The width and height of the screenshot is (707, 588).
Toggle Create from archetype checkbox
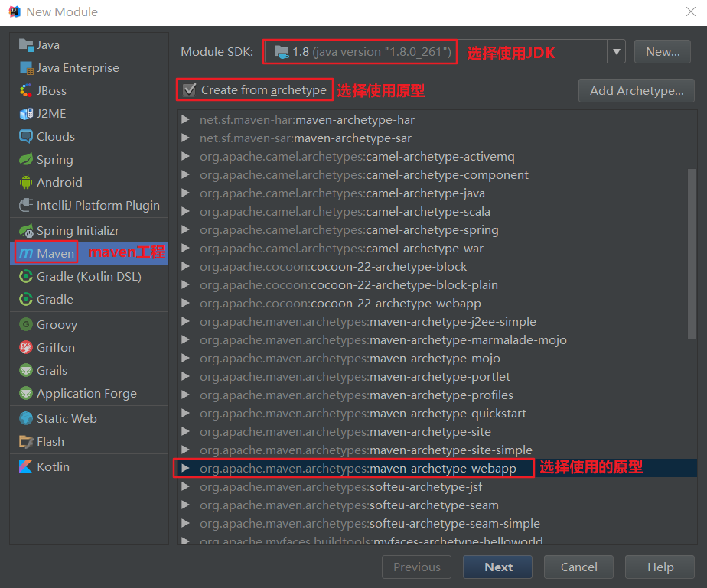(x=190, y=89)
